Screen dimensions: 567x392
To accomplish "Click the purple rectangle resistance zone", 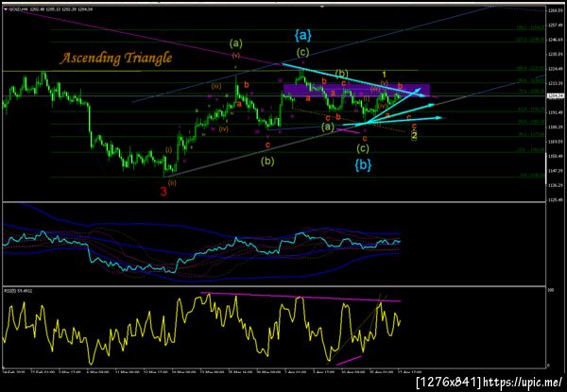I will pyautogui.click(x=356, y=91).
